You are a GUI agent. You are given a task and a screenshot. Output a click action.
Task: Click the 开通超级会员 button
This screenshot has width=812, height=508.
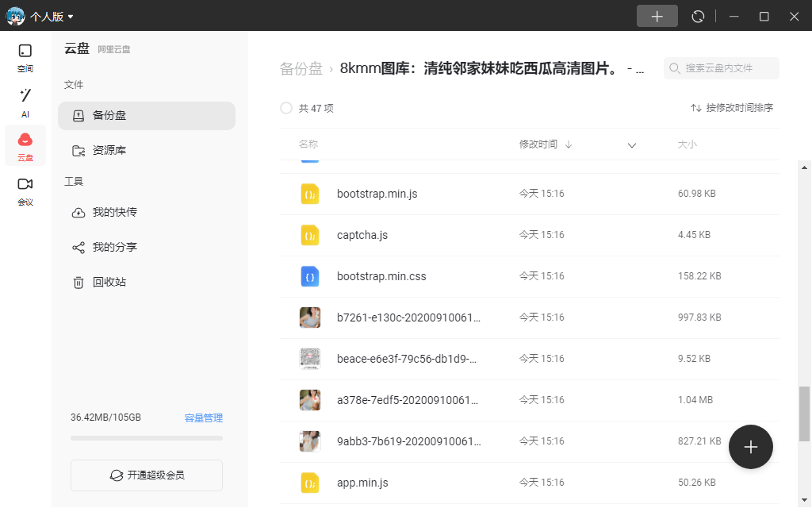147,475
